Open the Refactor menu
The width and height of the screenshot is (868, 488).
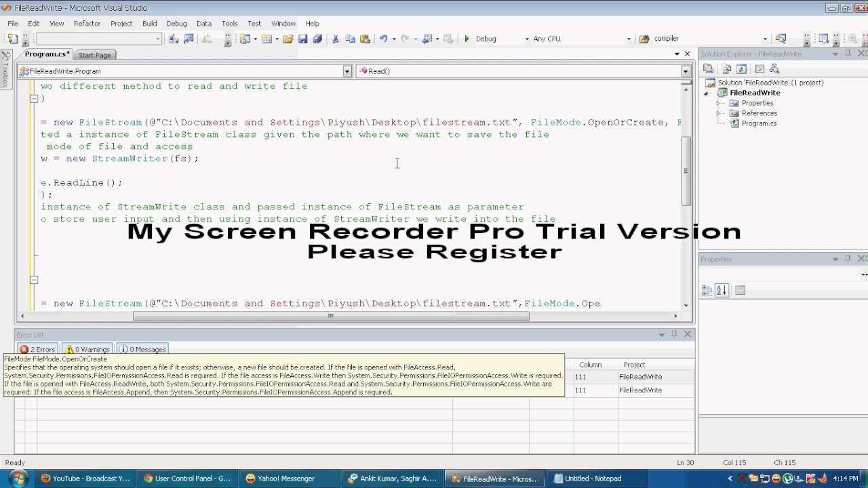(x=87, y=23)
